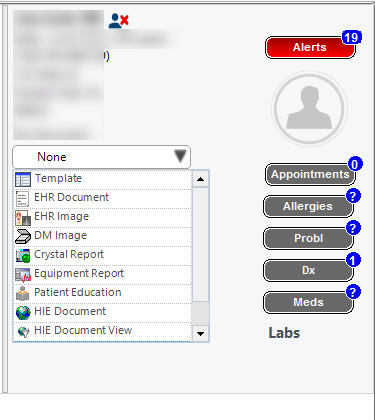Open the Probl button
The height and width of the screenshot is (420, 375).
click(x=308, y=238)
